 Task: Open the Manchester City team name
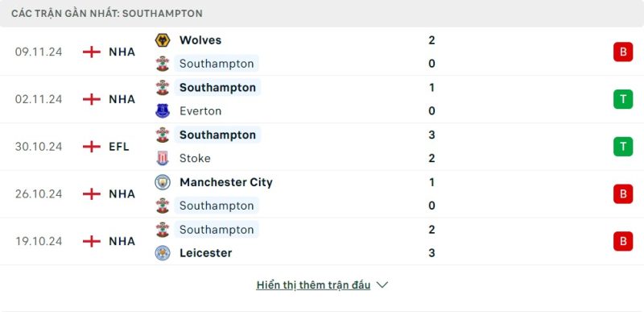click(226, 182)
